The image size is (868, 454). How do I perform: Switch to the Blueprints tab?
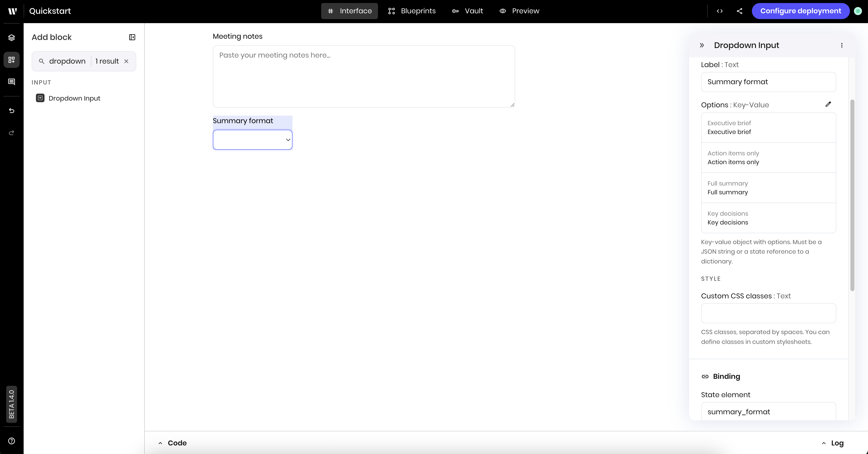pyautogui.click(x=412, y=11)
